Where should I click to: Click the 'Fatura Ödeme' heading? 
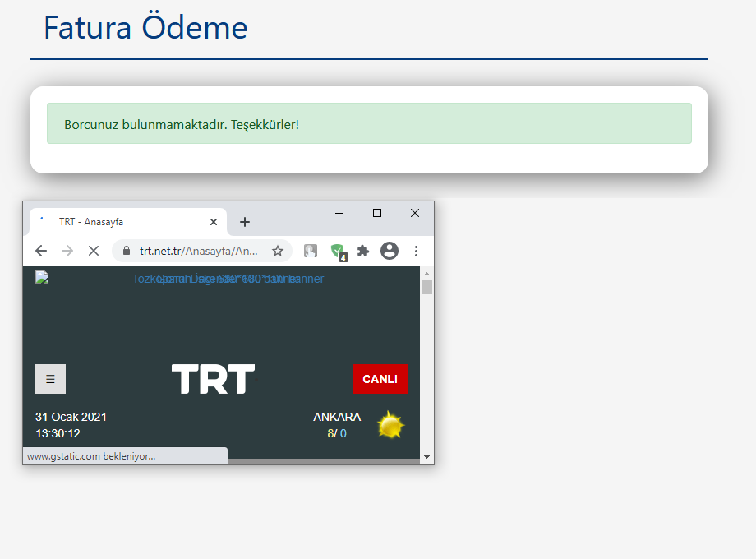(145, 27)
